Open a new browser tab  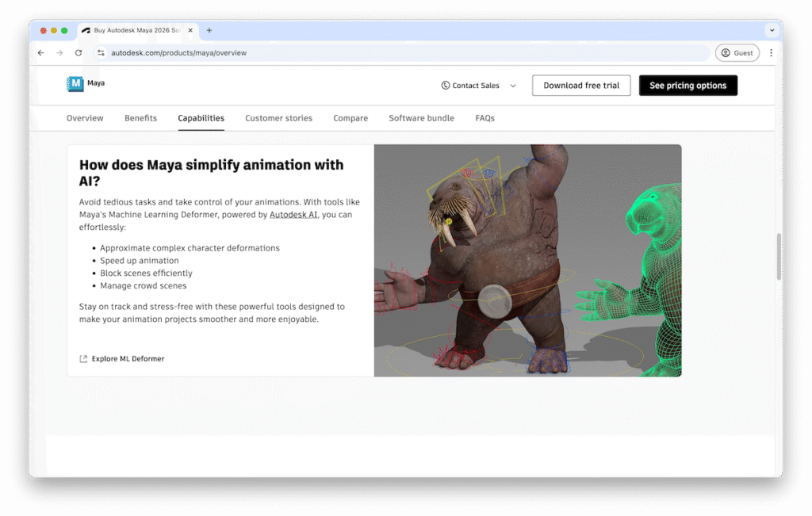[209, 31]
